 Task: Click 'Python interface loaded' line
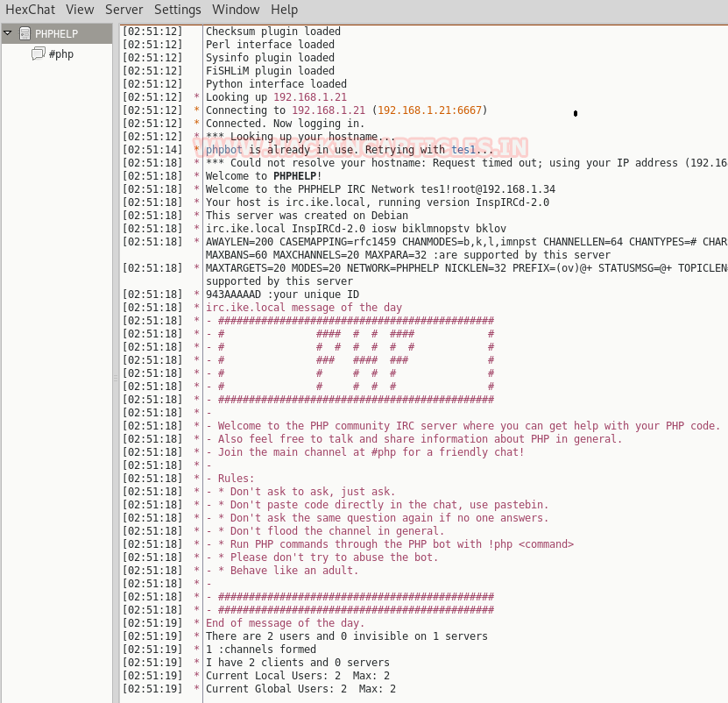click(x=276, y=83)
